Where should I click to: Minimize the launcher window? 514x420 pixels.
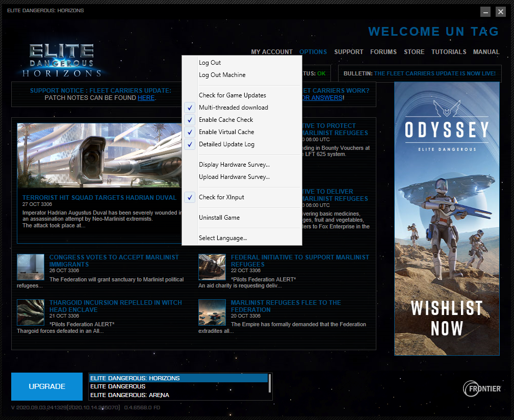(x=485, y=12)
